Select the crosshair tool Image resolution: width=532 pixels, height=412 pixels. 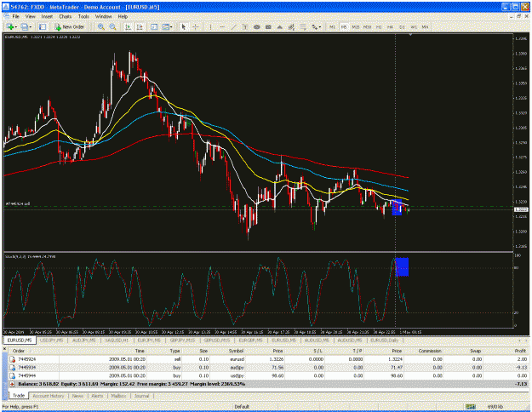click(x=196, y=26)
